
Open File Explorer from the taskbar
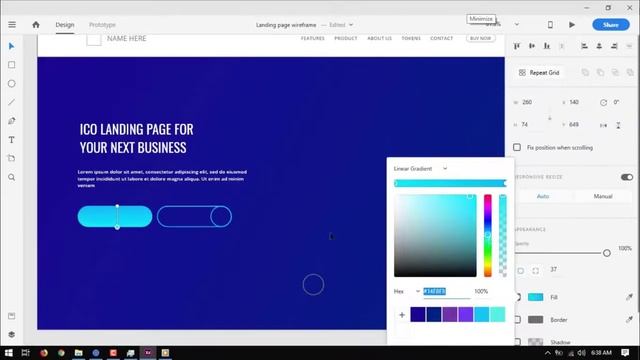point(78,353)
